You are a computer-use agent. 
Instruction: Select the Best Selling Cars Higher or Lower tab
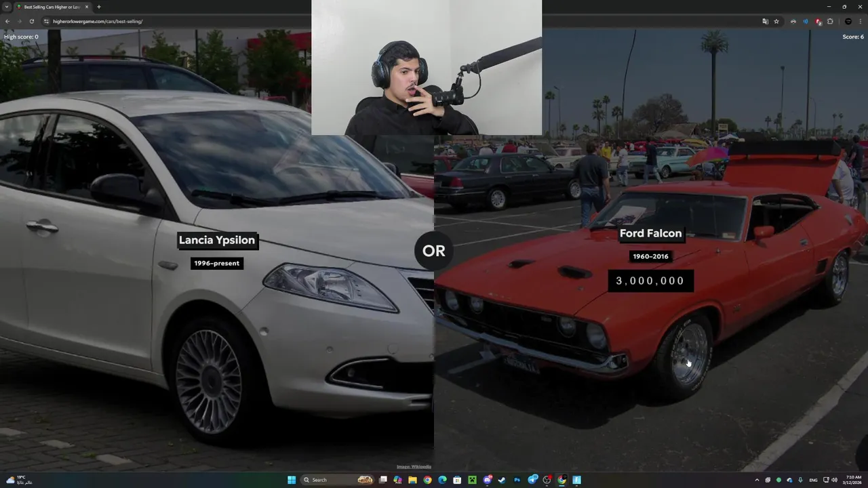tap(52, 7)
